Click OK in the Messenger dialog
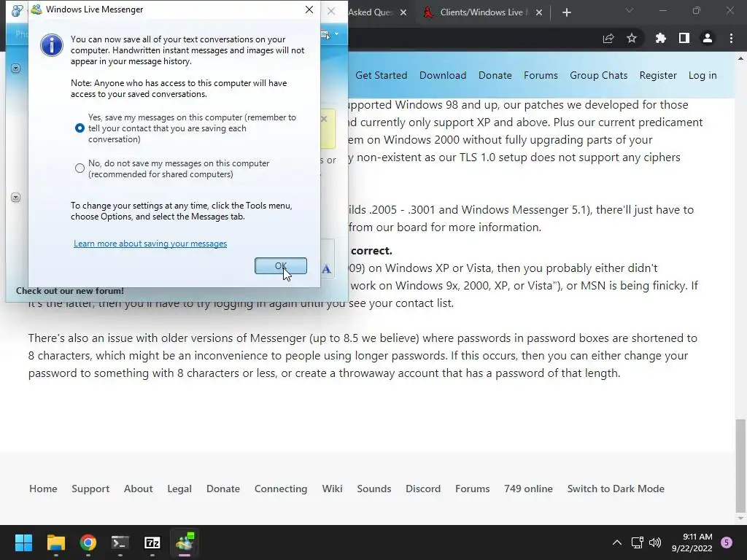Image resolution: width=747 pixels, height=560 pixels. click(x=281, y=265)
